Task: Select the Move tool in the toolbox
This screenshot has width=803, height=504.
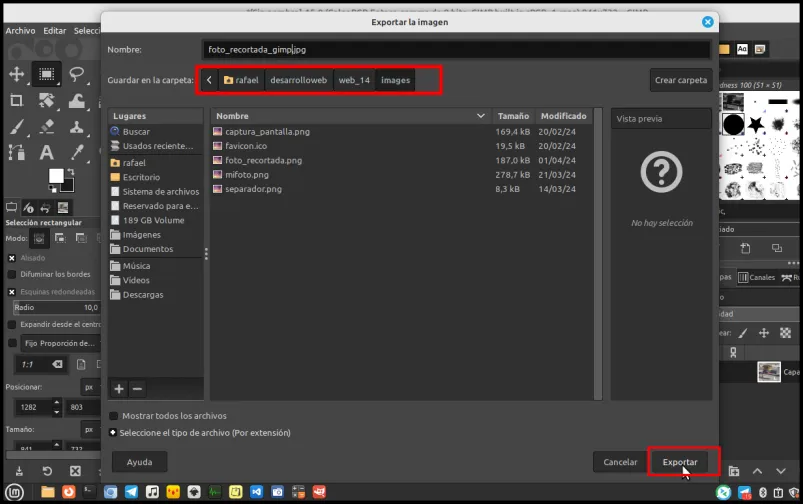Action: click(16, 74)
